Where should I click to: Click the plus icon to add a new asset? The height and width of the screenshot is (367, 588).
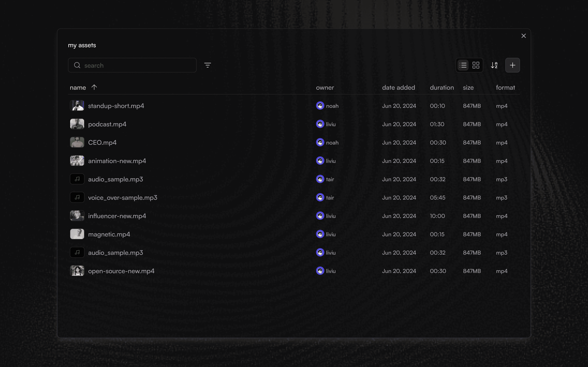(x=513, y=65)
